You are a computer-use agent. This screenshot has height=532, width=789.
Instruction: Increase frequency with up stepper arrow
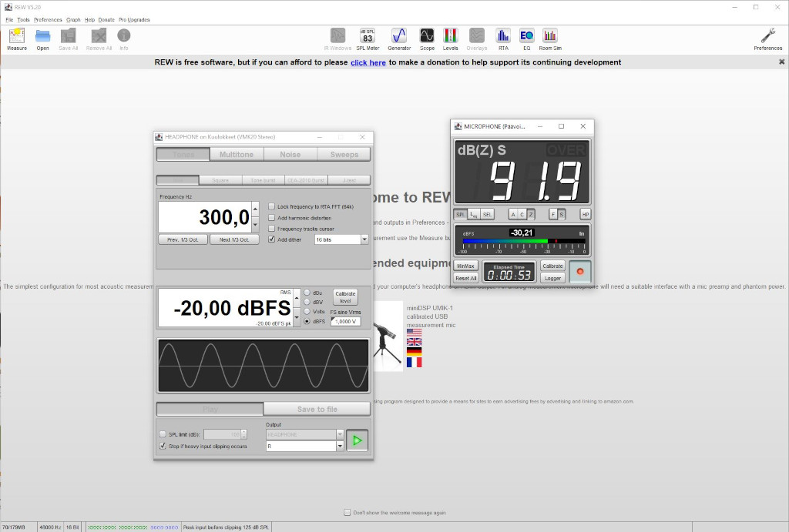pyautogui.click(x=255, y=209)
